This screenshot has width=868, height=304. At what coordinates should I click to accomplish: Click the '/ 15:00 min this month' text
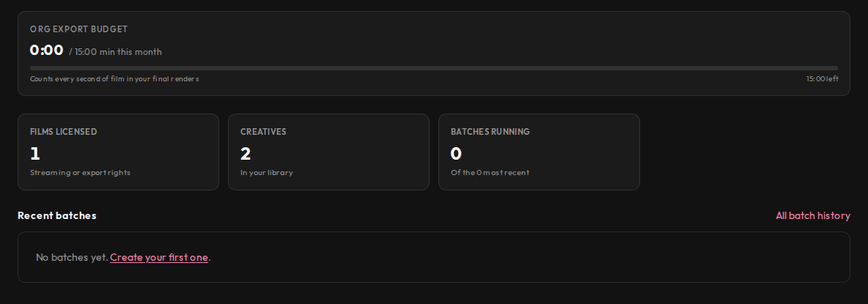point(115,52)
